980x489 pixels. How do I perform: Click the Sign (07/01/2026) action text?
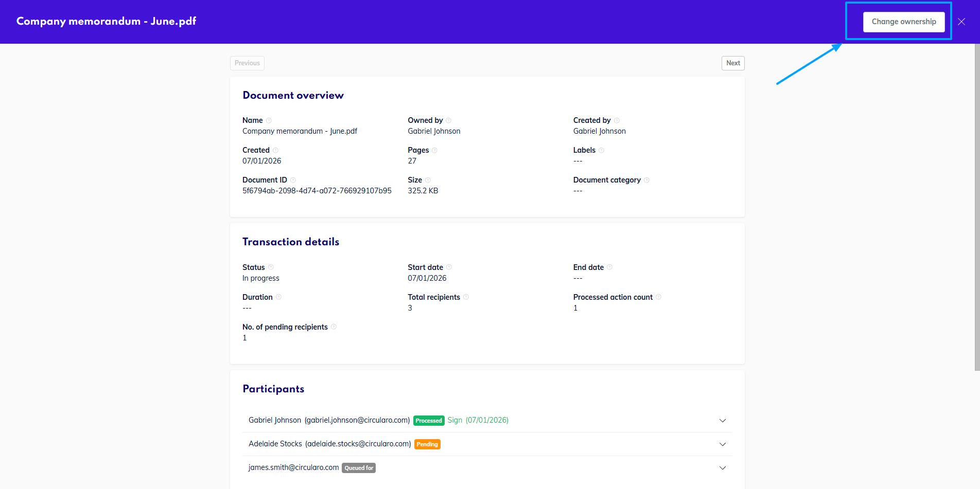(478, 420)
